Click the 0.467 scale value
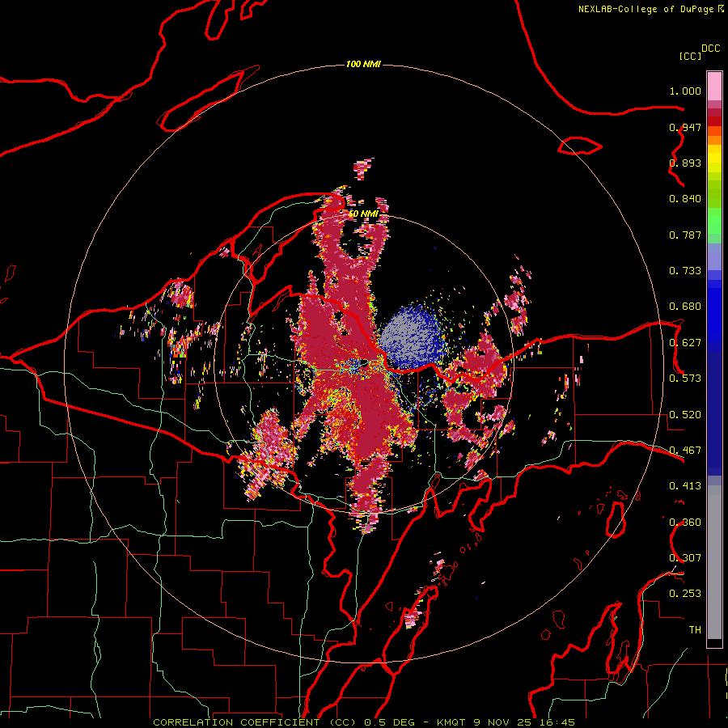Screen dimensions: 728x728 point(685,451)
